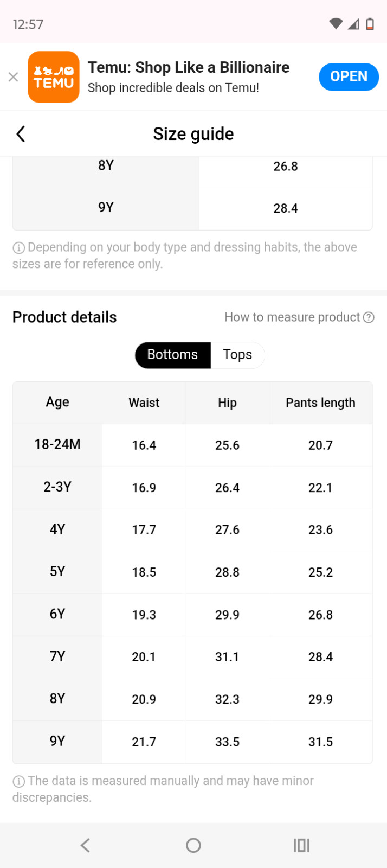Tap the info icon beside manual measurement note

[x=18, y=781]
